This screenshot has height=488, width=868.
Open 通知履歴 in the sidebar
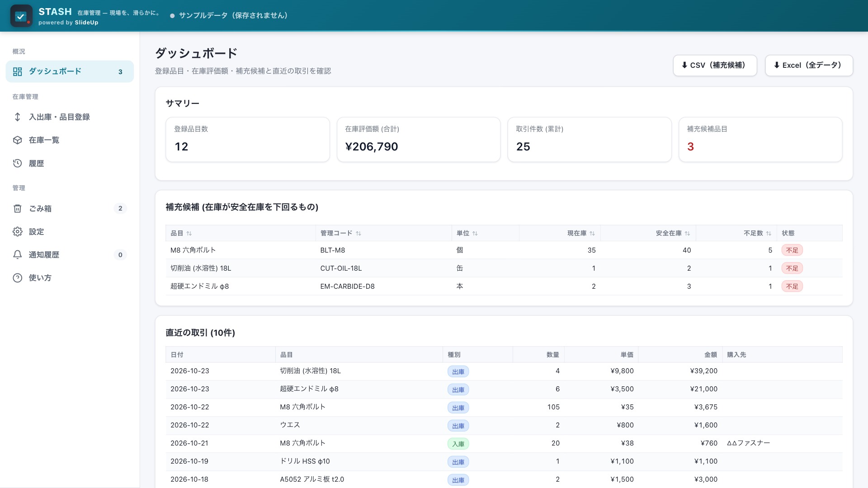[70, 255]
